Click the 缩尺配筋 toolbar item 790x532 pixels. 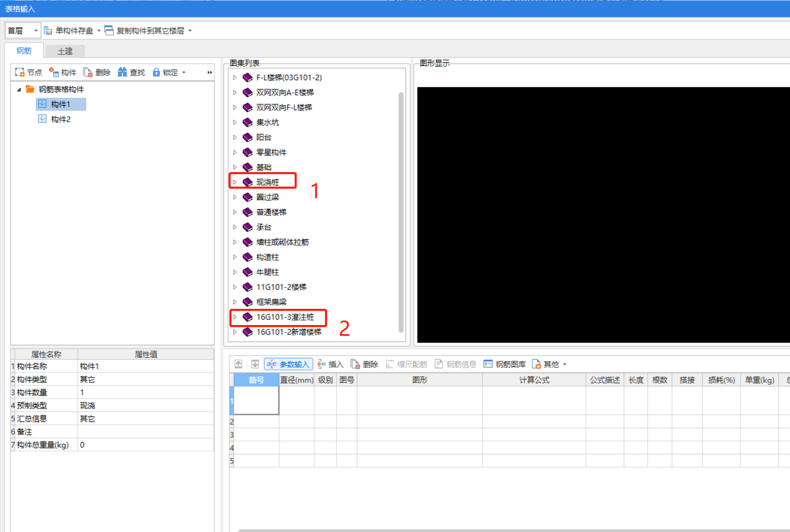coord(406,365)
